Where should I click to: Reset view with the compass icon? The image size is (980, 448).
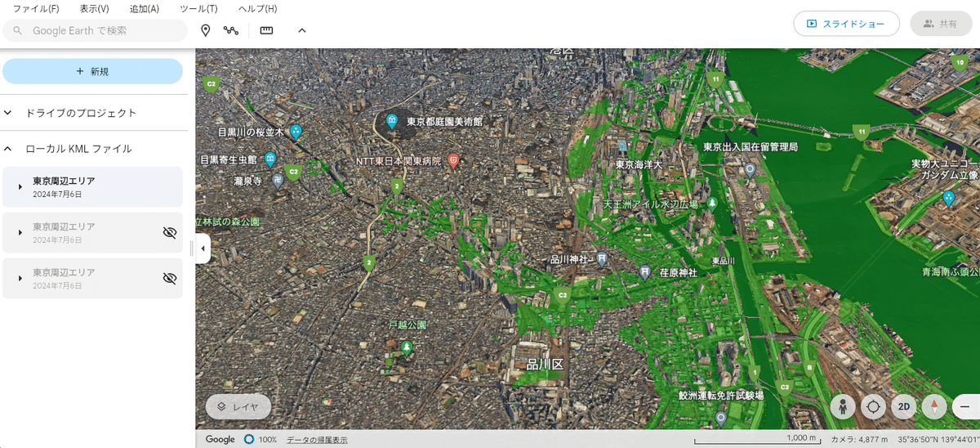pyautogui.click(x=933, y=406)
